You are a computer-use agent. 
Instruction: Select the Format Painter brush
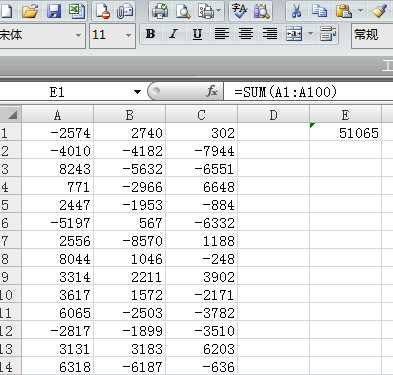(x=380, y=11)
